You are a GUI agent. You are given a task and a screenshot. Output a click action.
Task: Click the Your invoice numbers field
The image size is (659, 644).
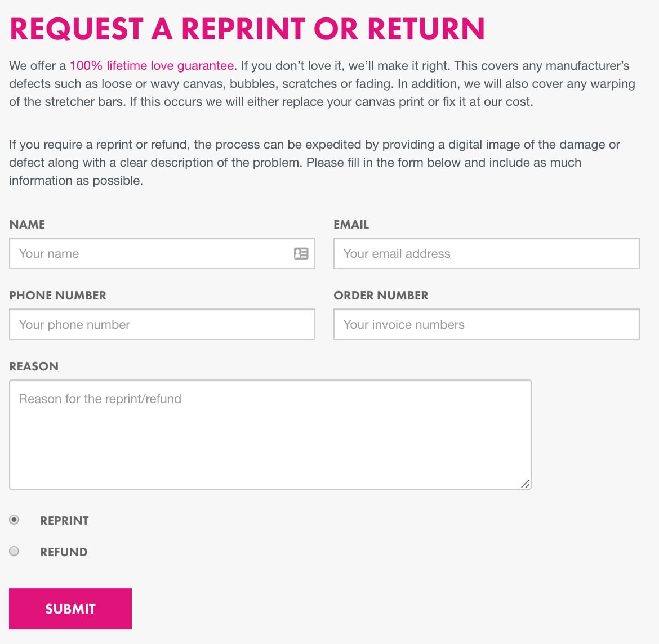(487, 324)
